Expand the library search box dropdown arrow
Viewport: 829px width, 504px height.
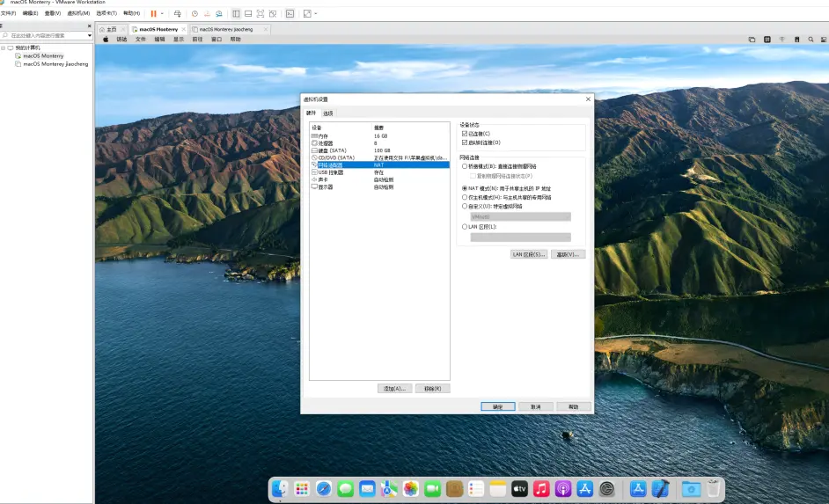pos(89,35)
